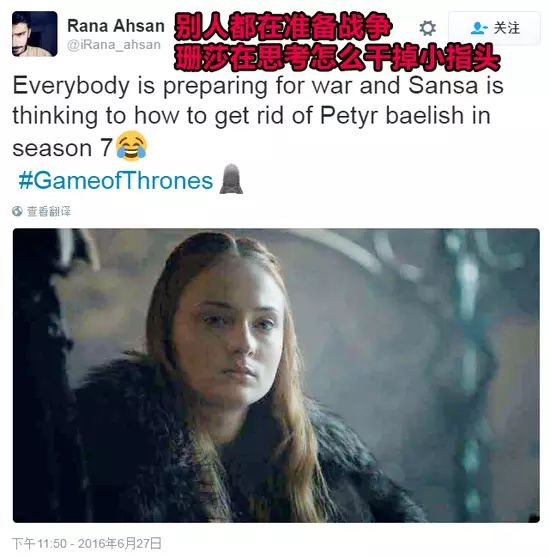Click the 关注 follow button
This screenshot has height=558, width=550.
coord(494,29)
